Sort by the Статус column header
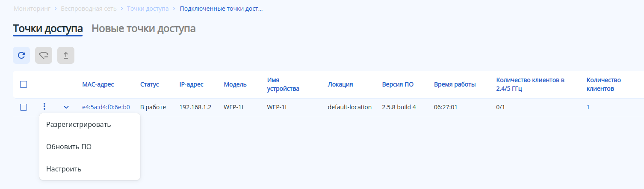The height and width of the screenshot is (189, 644). tap(149, 84)
